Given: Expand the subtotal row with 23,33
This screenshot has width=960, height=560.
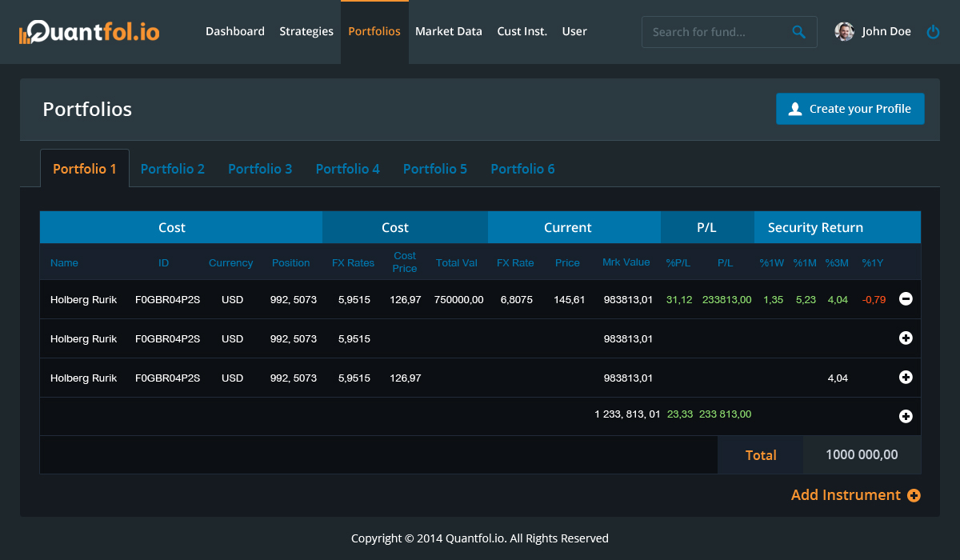Looking at the screenshot, I should (x=906, y=416).
